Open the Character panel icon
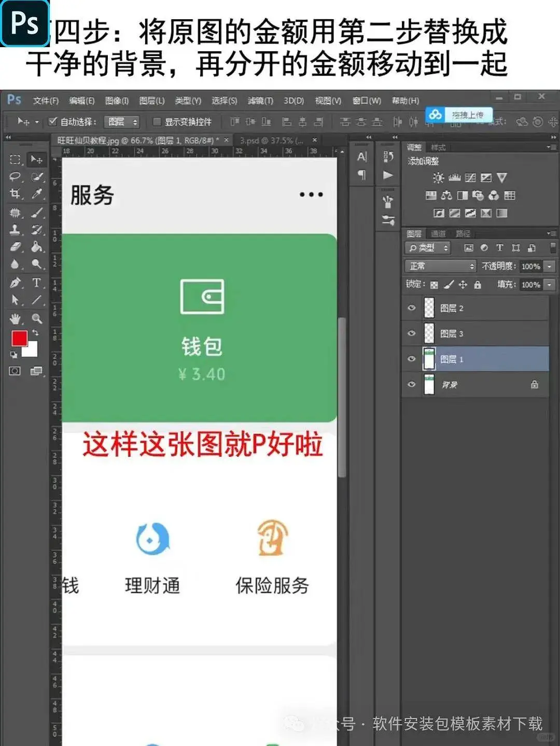560x746 pixels. [x=362, y=157]
